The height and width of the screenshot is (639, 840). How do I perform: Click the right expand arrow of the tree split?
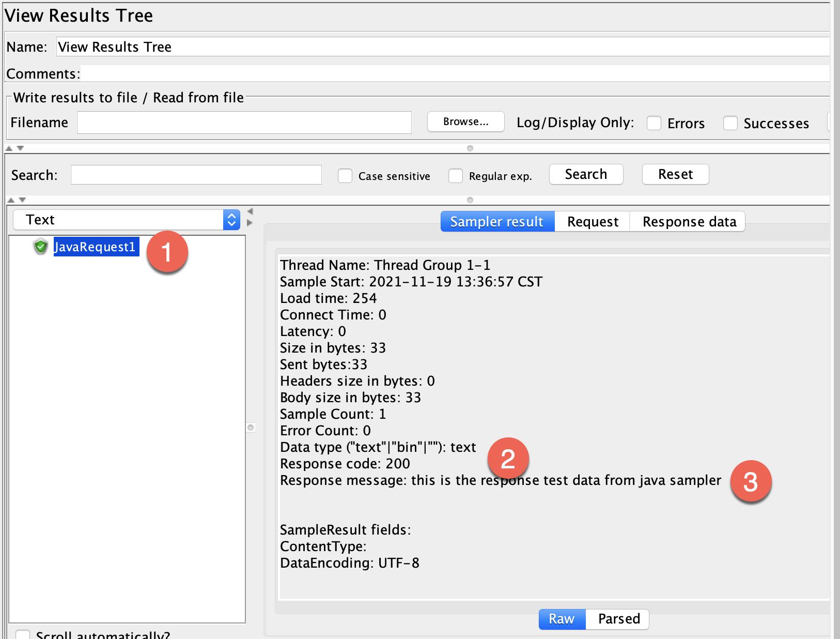250,223
